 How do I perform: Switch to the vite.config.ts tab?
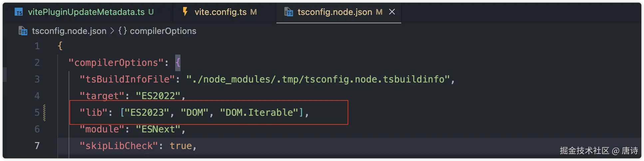coord(220,12)
